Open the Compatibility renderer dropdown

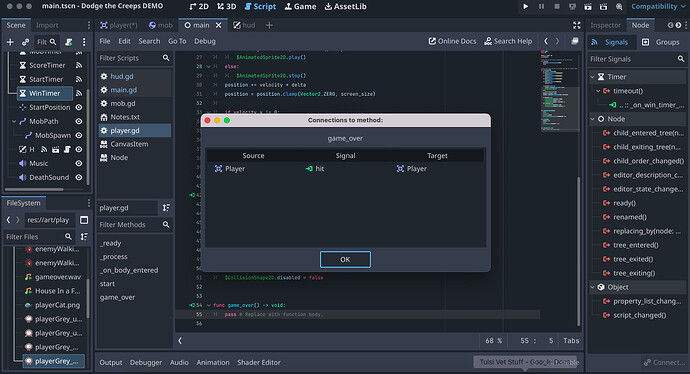(658, 7)
